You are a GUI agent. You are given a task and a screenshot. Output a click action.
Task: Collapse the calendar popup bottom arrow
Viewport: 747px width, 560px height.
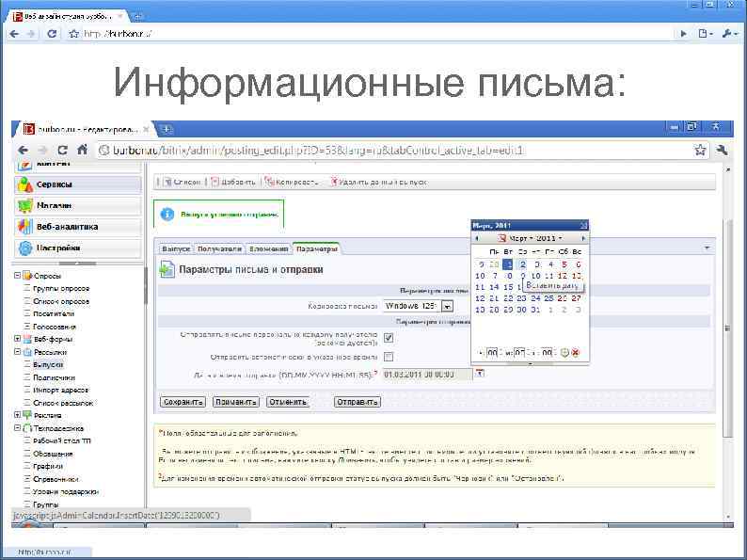pos(531,363)
